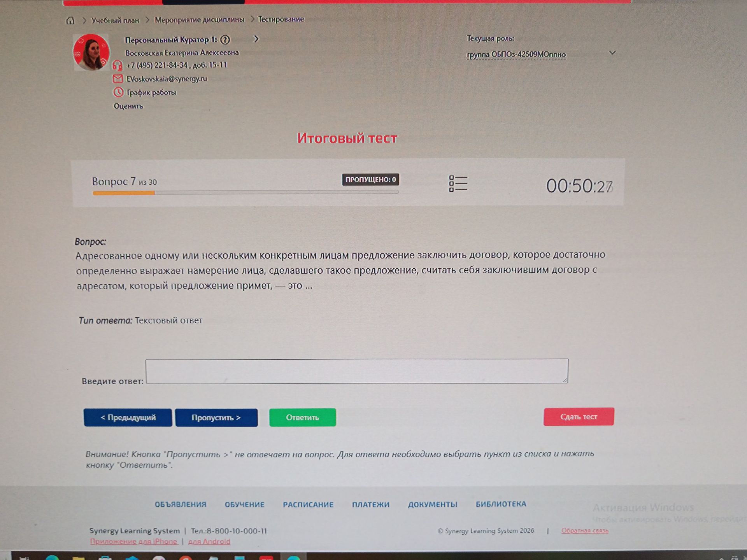Click the Предыдущий button
Screen dimensions: 747x560
pos(128,417)
